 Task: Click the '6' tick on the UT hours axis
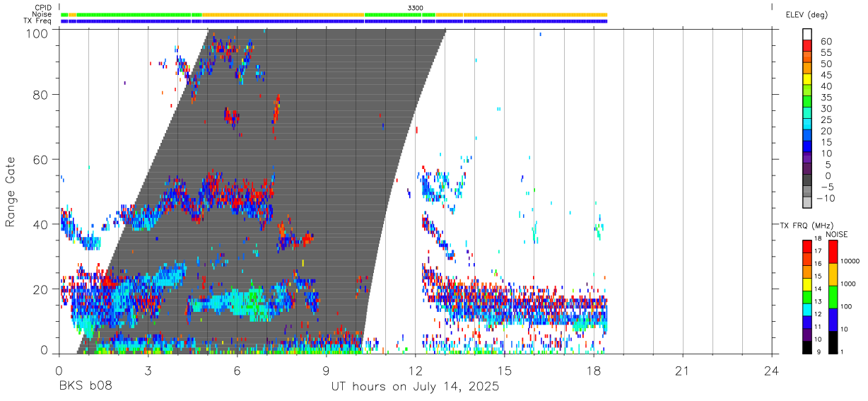click(x=237, y=370)
